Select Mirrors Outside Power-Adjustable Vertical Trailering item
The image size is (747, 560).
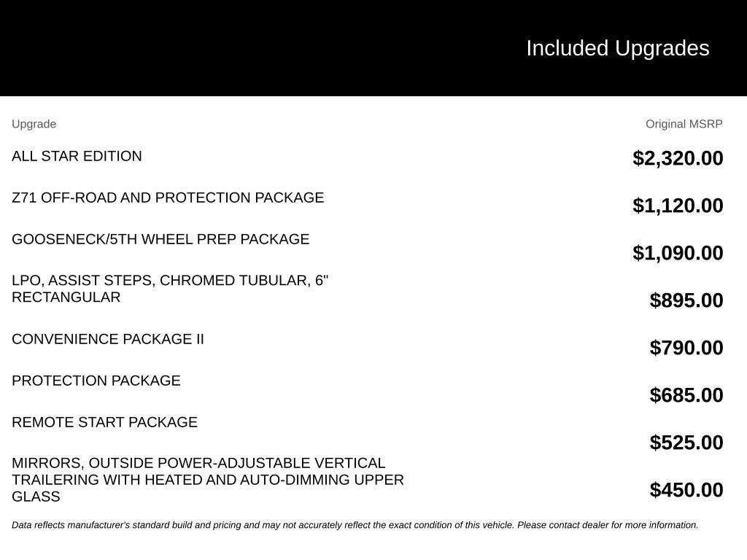coord(208,480)
